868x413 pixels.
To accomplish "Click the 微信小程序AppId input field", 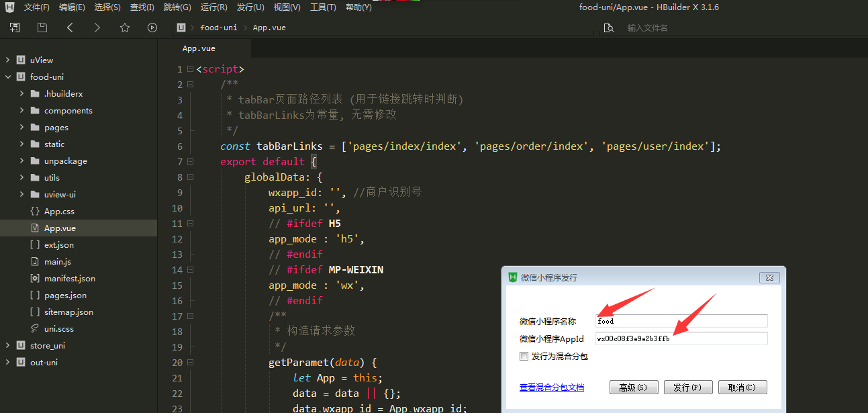I will [681, 338].
